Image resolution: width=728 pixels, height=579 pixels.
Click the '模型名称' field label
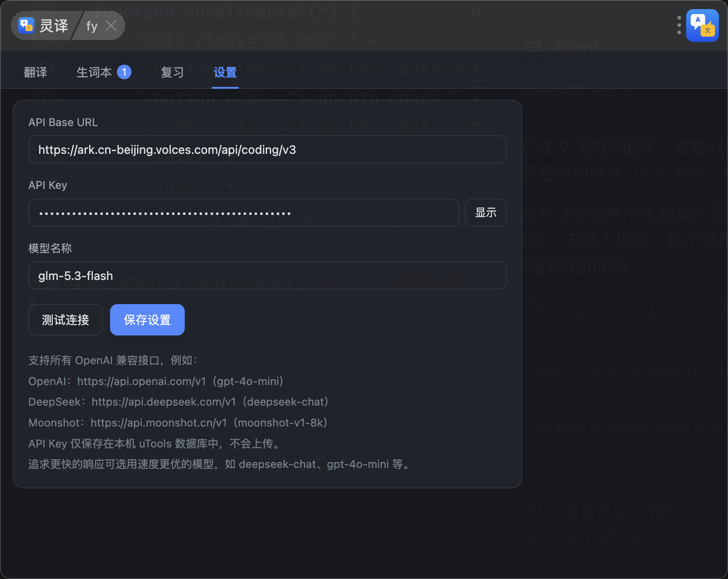50,248
